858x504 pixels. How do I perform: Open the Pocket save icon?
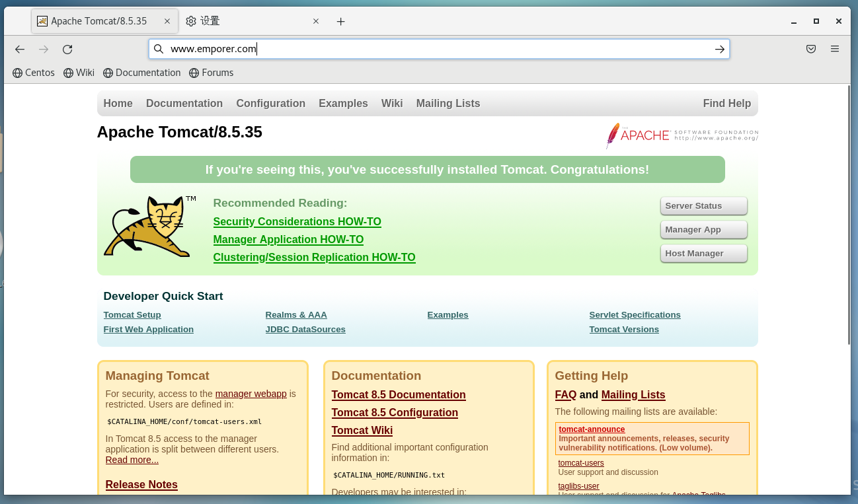[x=811, y=49]
